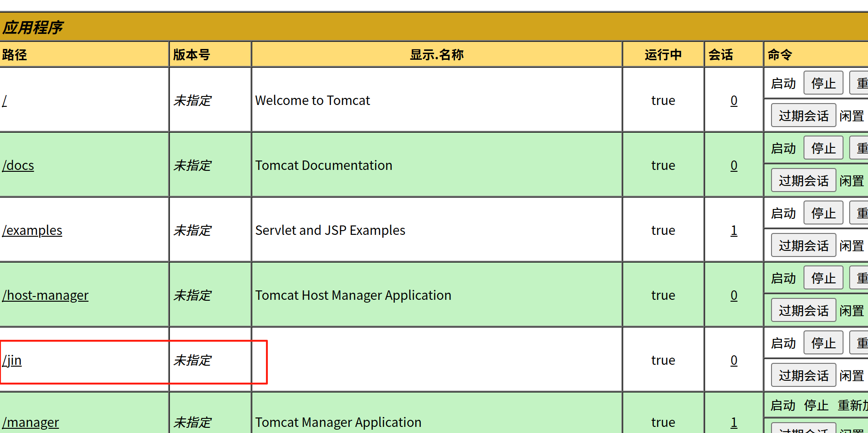Open sessions count for Tomcat Documentation

(x=734, y=166)
